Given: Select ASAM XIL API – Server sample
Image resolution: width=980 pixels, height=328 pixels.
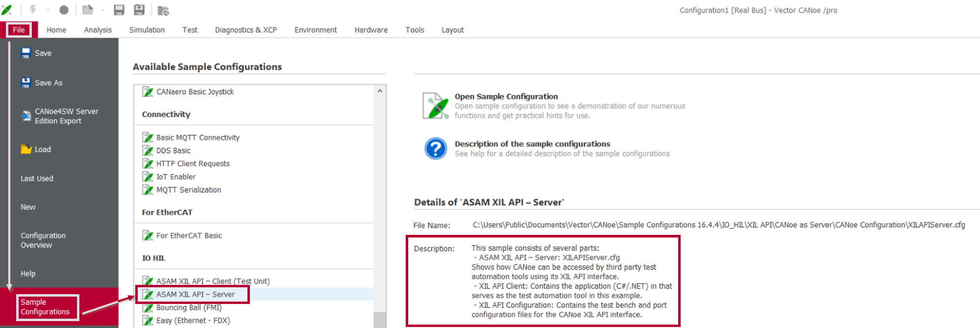Looking at the screenshot, I should pyautogui.click(x=196, y=294).
